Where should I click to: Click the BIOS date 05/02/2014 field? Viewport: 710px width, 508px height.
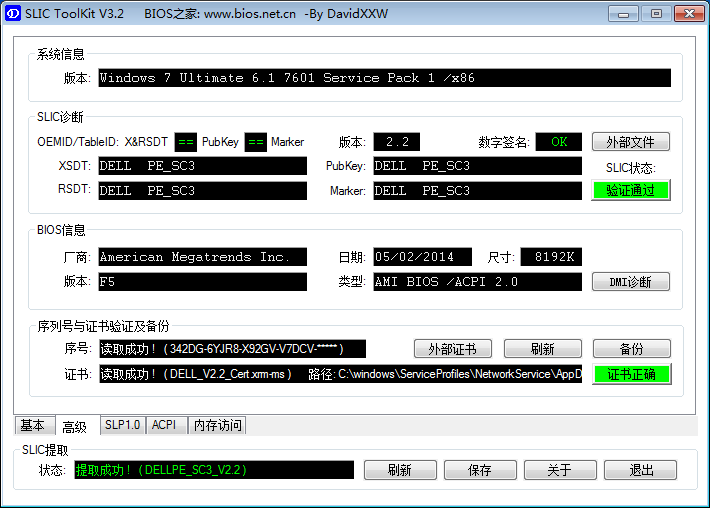[x=422, y=257]
